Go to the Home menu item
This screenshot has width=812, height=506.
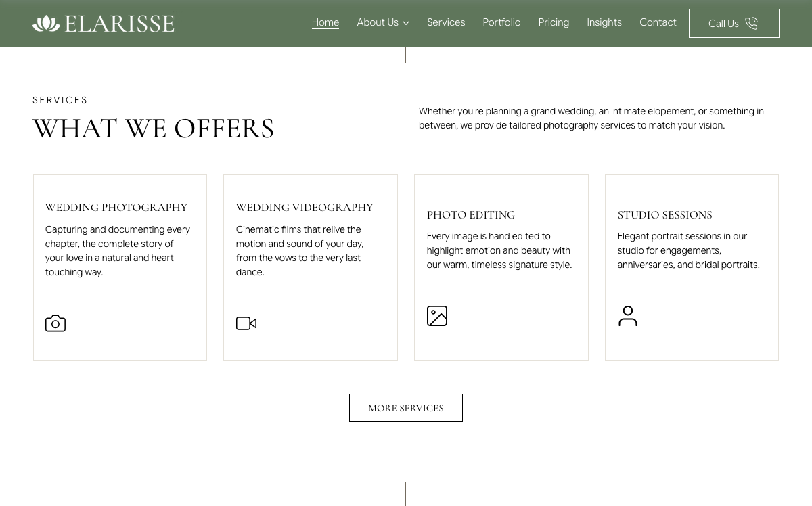tap(325, 22)
